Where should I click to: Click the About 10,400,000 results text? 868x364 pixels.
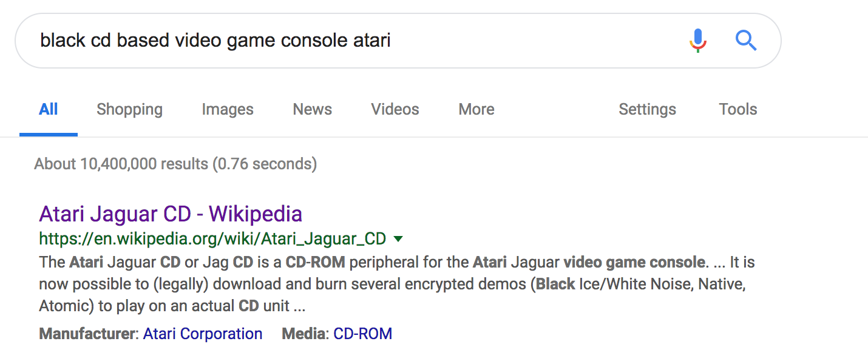(x=175, y=164)
